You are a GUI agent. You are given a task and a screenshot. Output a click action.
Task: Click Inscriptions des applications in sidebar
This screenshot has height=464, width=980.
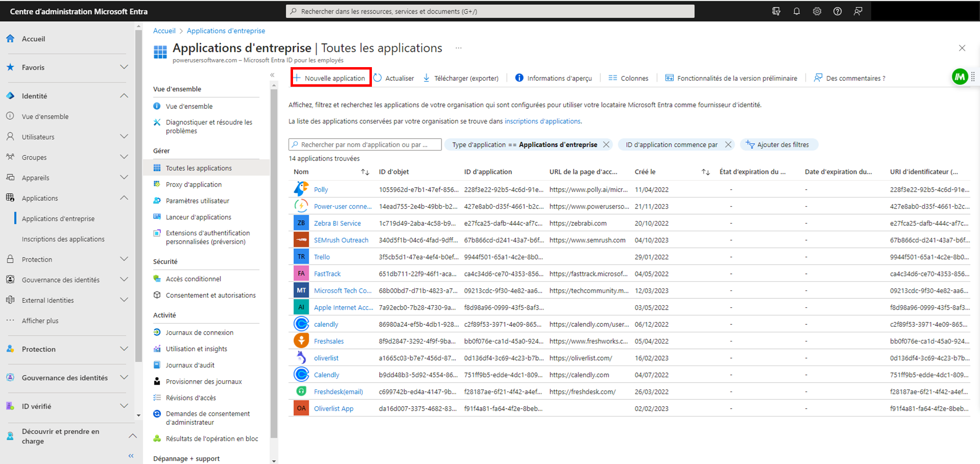coord(63,239)
